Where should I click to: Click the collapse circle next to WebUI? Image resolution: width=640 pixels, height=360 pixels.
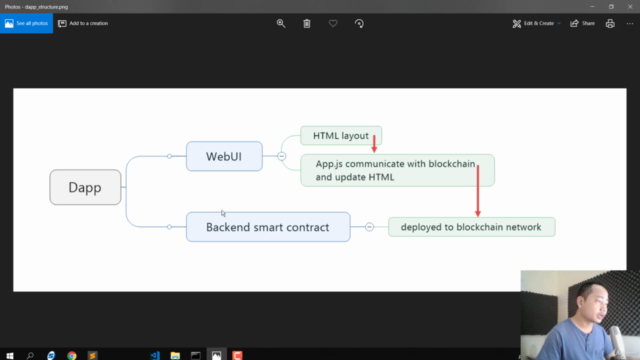(282, 156)
